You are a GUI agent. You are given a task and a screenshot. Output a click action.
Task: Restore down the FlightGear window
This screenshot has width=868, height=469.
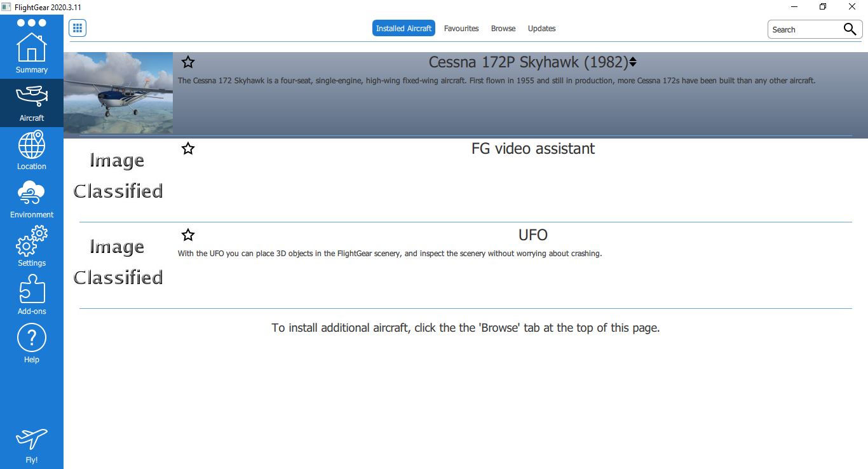(x=823, y=7)
